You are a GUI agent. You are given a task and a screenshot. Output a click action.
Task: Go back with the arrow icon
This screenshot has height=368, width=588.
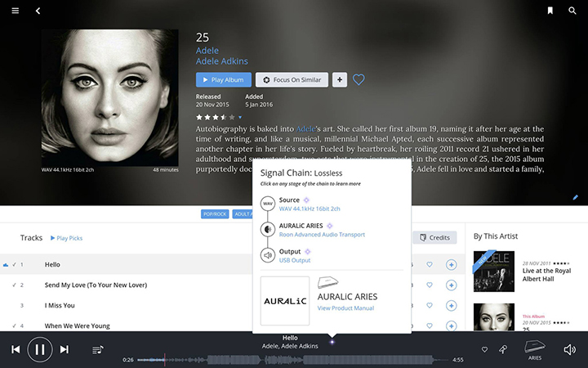(x=38, y=11)
